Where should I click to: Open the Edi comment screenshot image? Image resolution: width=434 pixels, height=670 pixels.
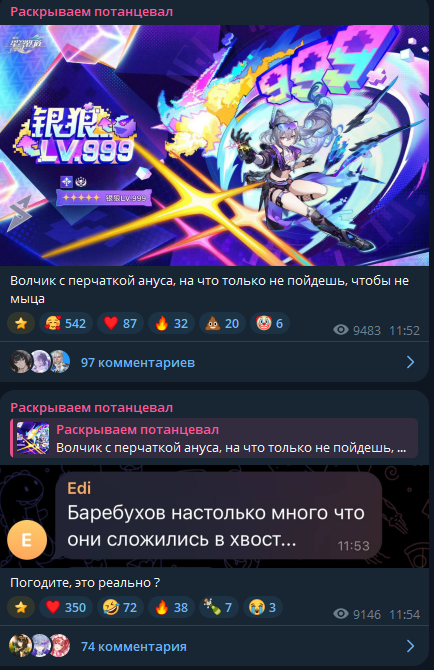point(214,516)
